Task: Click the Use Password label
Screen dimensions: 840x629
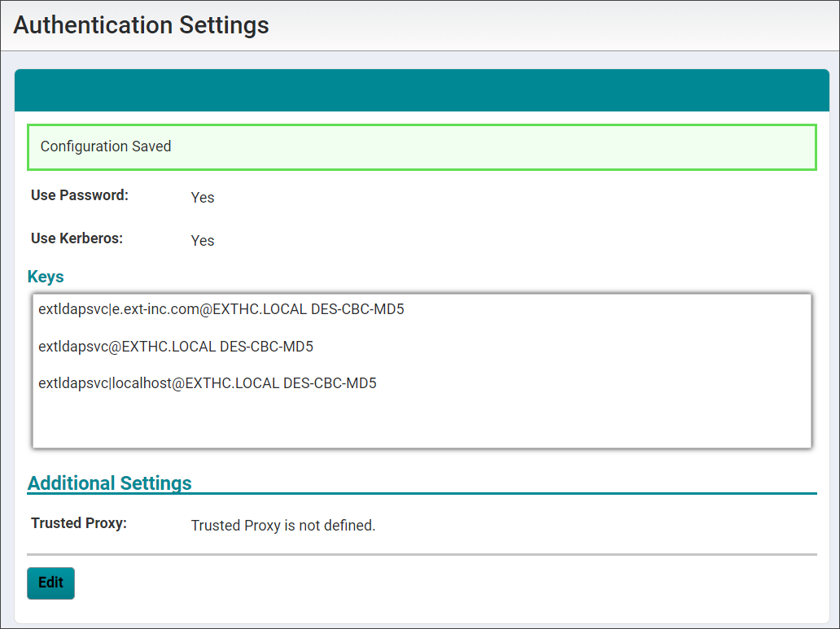Action: [78, 195]
